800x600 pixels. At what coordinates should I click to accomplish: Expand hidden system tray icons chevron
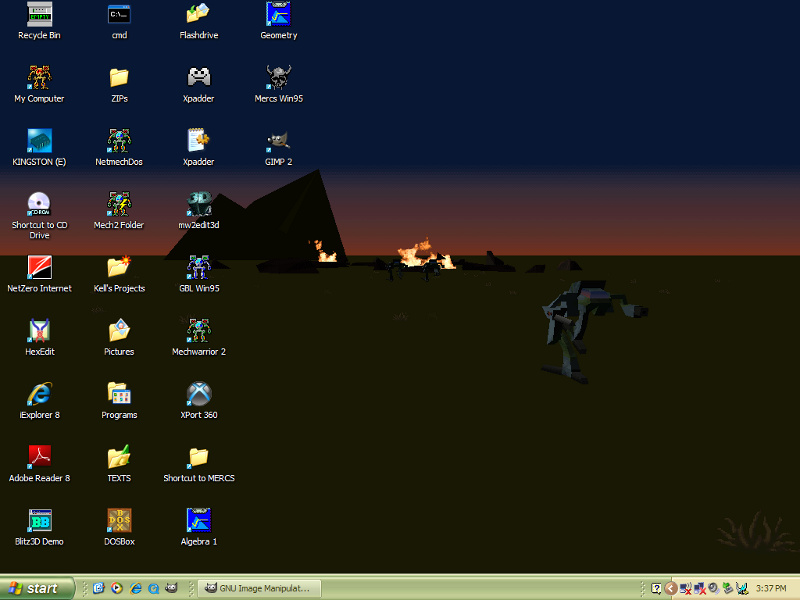(671, 588)
